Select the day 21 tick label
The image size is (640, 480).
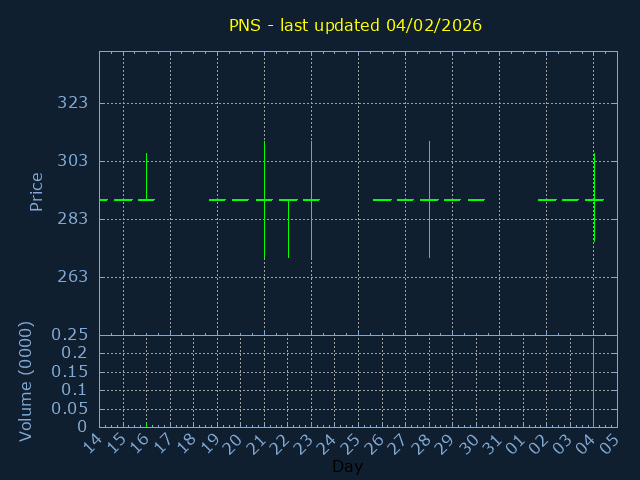tap(255, 443)
